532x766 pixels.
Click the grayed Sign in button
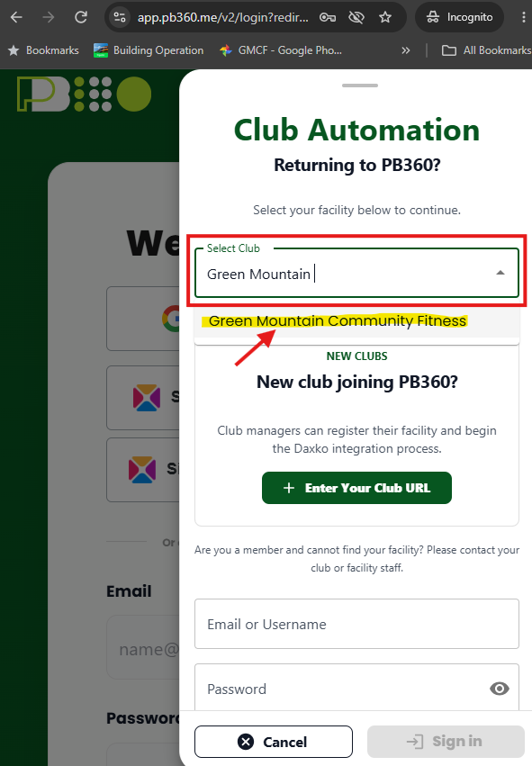tap(446, 742)
